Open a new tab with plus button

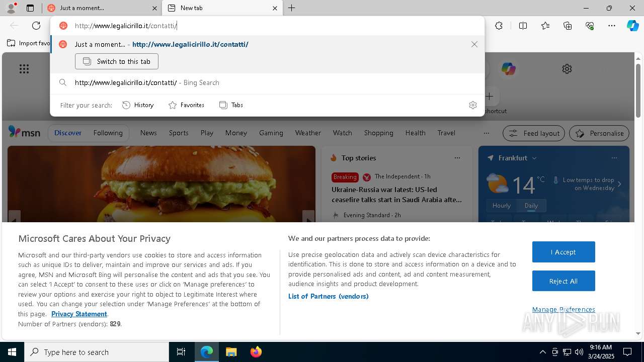coord(291,8)
